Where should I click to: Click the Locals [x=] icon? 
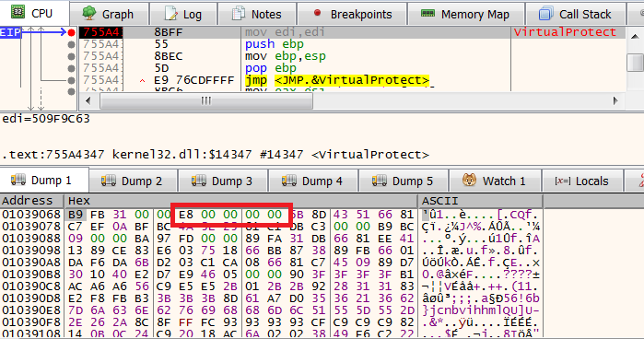(563, 181)
